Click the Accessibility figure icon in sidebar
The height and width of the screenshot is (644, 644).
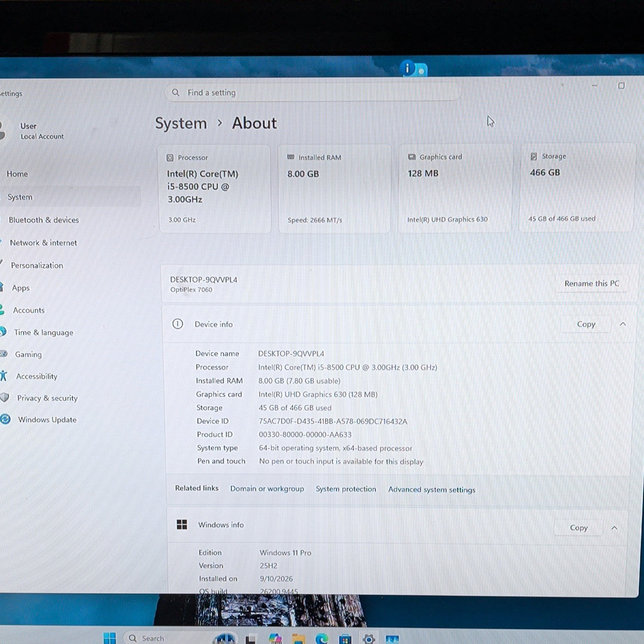[x=4, y=376]
